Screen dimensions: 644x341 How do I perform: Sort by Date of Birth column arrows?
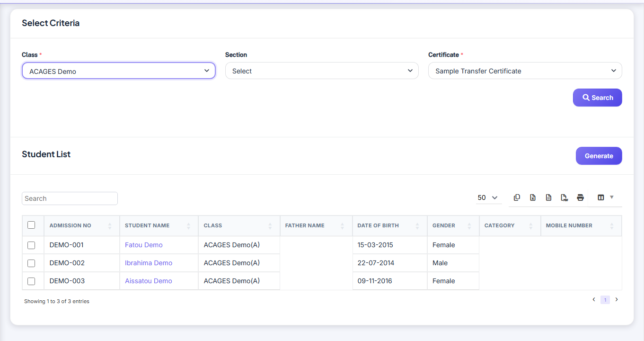click(417, 226)
